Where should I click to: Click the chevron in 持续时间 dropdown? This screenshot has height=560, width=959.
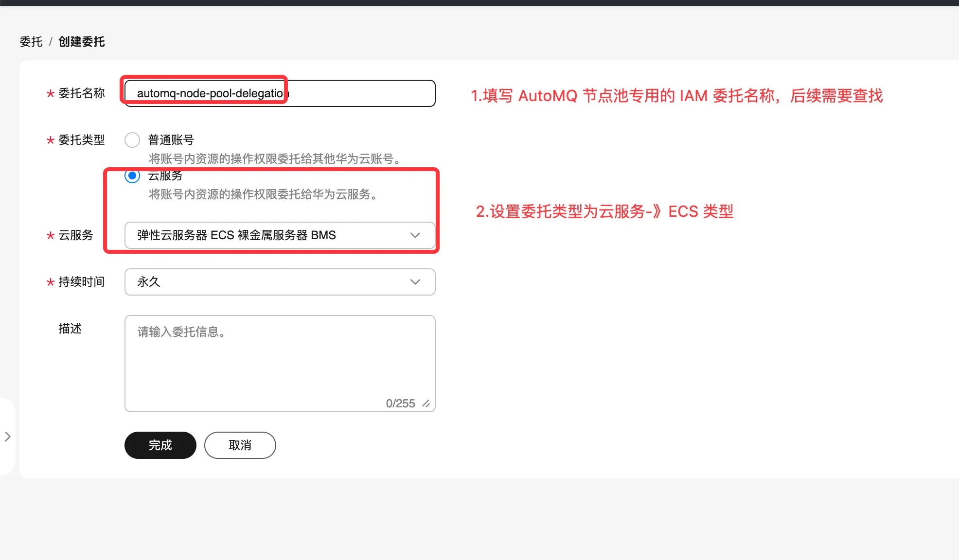tap(415, 282)
